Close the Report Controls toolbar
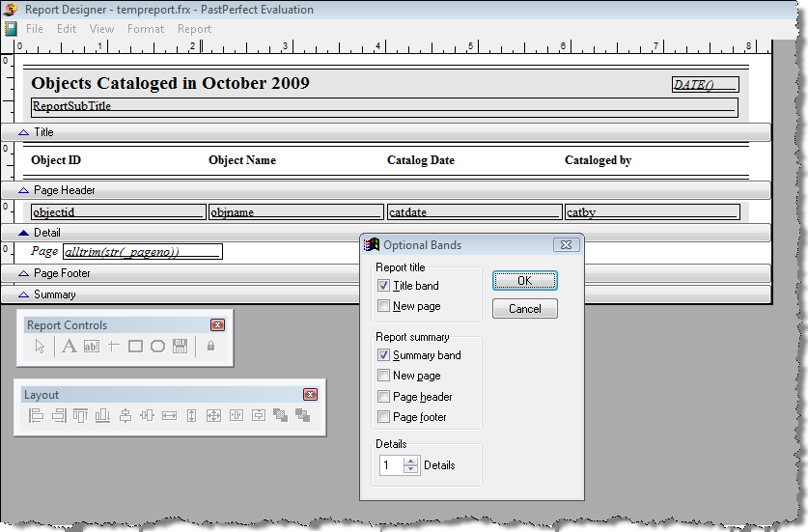Screen dimensions: 808x532 coord(217,324)
